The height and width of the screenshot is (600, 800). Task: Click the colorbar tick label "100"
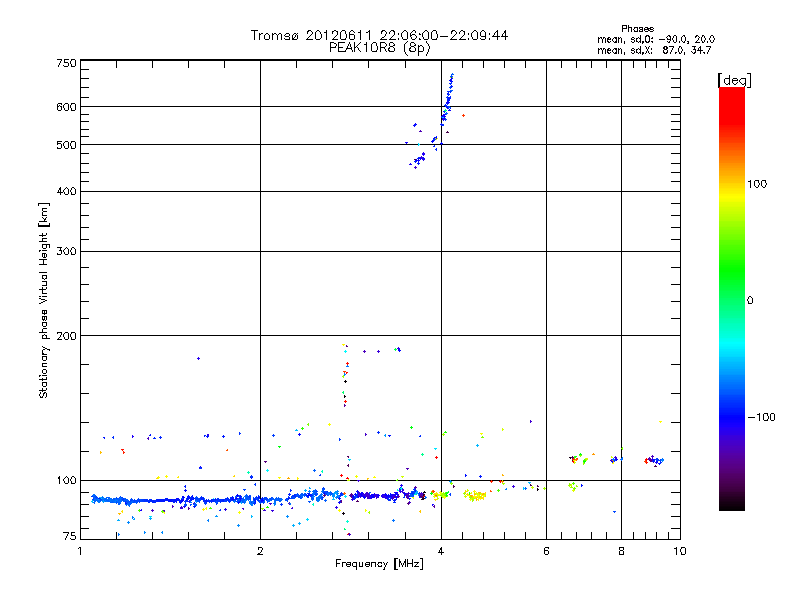coord(757,184)
